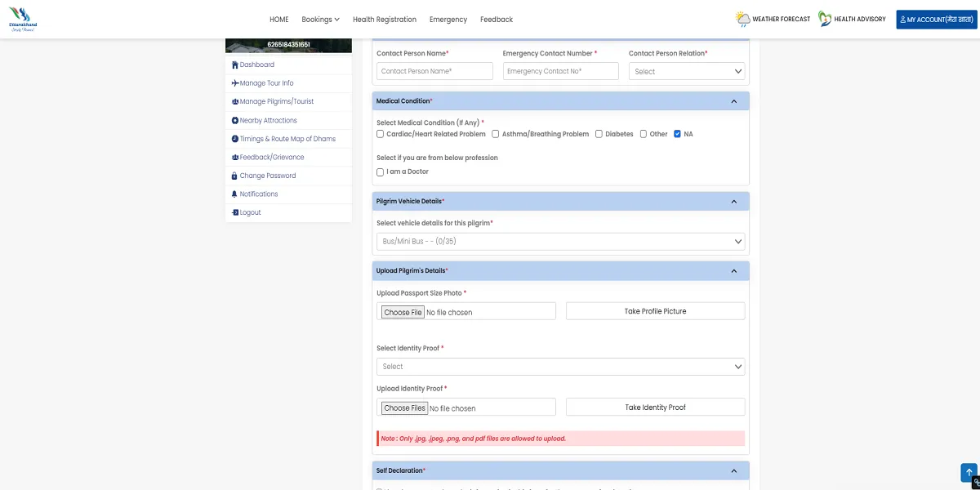Select the Change Password lock icon
The image size is (980, 490).
(234, 176)
